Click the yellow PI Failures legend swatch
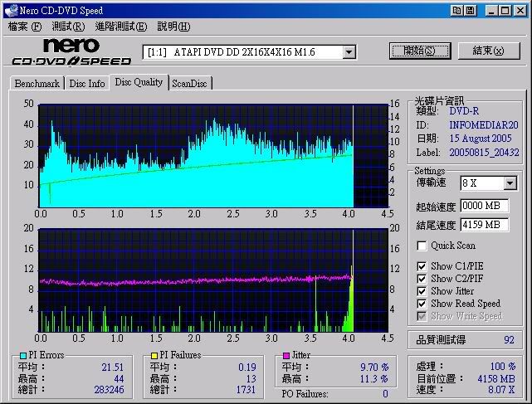This screenshot has width=532, height=404. [154, 356]
